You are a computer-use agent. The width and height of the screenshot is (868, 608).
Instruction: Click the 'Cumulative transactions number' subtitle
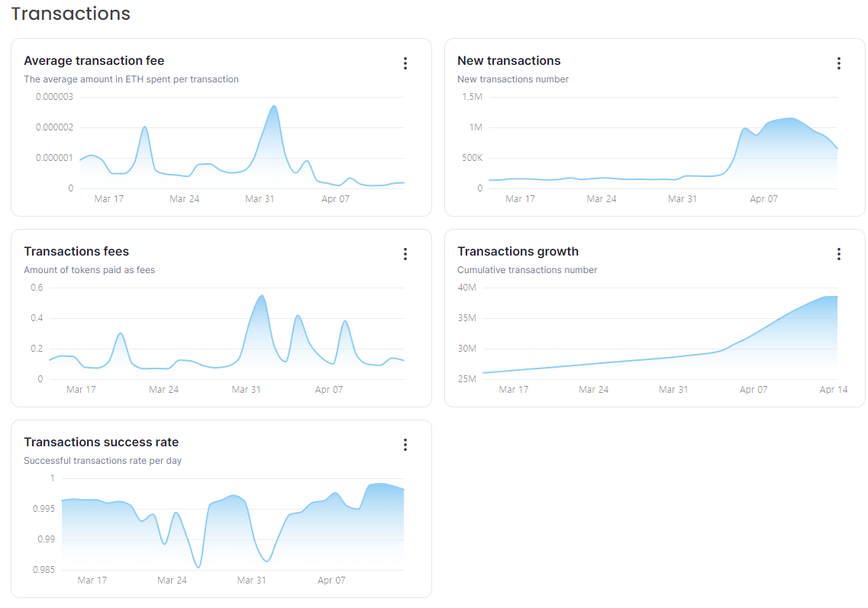pos(527,270)
